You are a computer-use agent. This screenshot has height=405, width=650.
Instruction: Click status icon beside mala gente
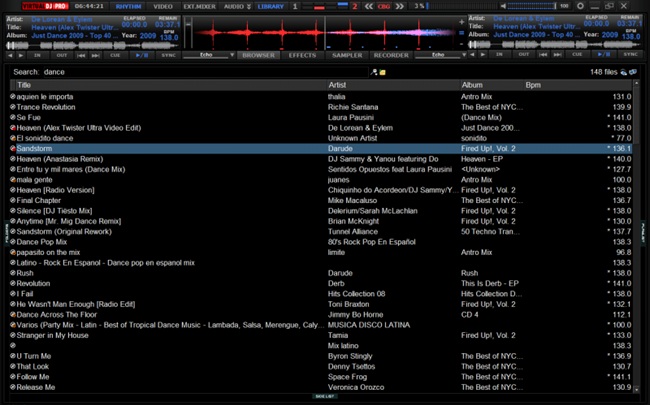pos(13,179)
